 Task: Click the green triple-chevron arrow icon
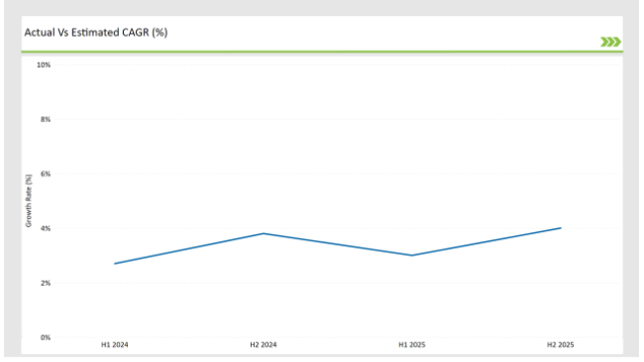click(610, 42)
